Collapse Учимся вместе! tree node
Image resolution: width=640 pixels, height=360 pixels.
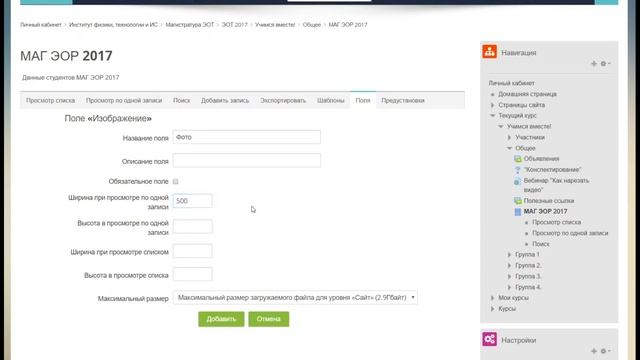click(x=501, y=127)
